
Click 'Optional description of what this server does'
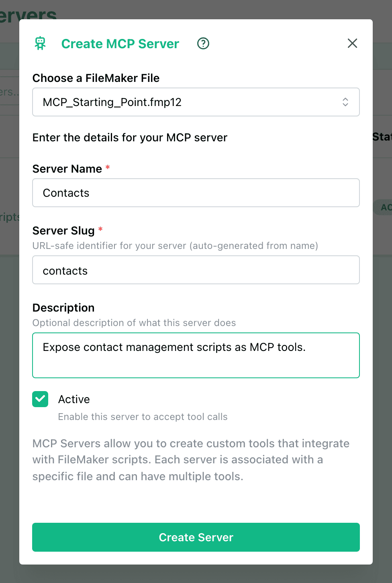tap(134, 323)
